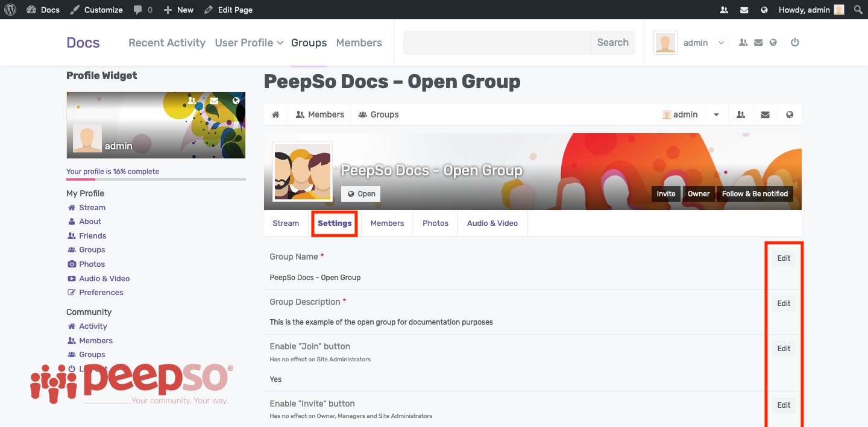Open Groups in the PeepSo toolbar
Viewport: 868px width, 427px height.
tap(379, 114)
